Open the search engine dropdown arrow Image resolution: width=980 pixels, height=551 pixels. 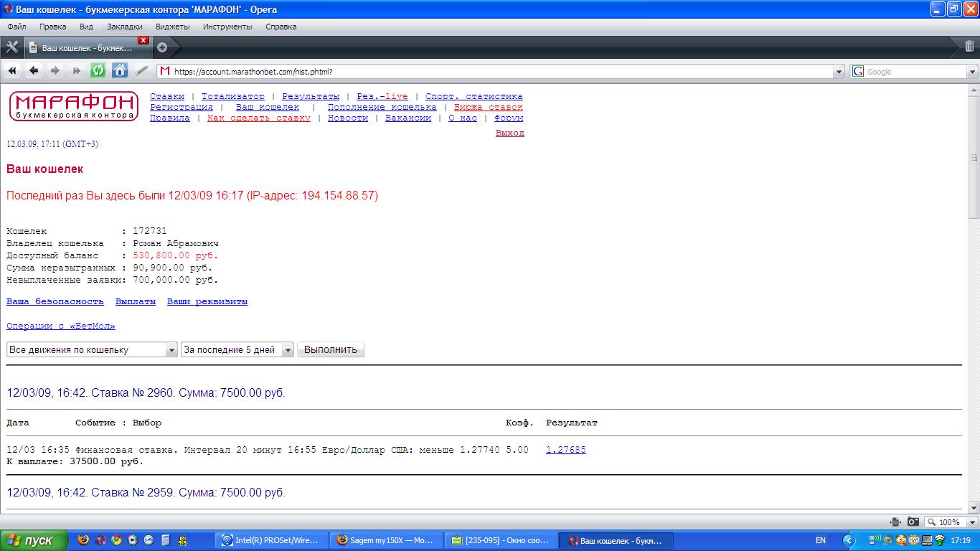coord(973,72)
